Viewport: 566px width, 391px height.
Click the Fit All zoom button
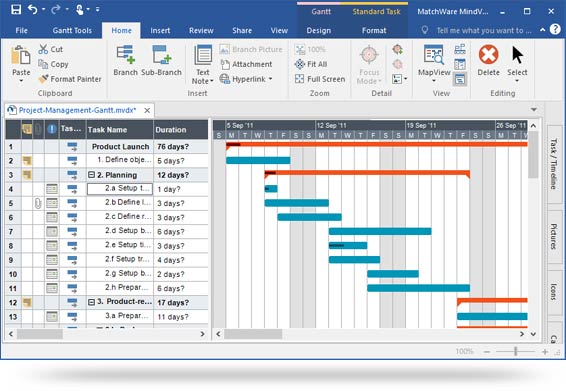[x=311, y=64]
